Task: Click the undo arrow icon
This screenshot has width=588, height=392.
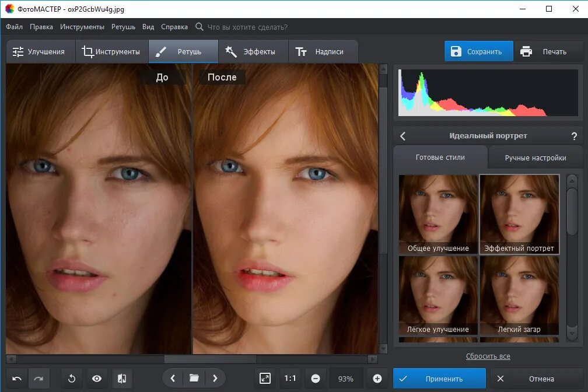Action: pyautogui.click(x=17, y=379)
